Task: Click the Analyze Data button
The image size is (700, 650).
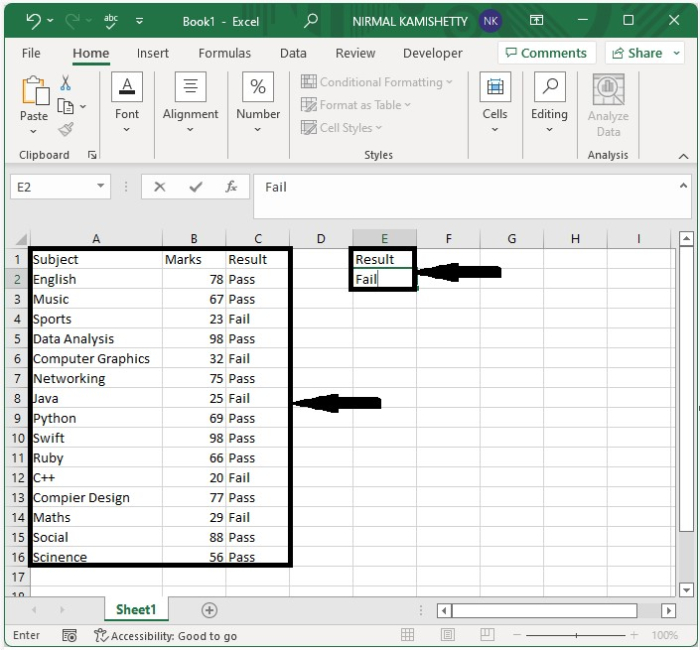Action: pos(608,106)
